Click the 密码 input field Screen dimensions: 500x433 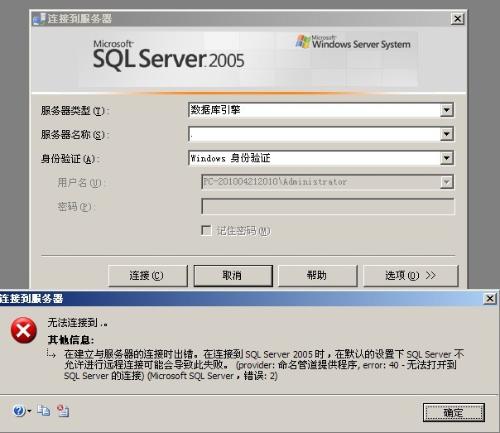point(328,206)
